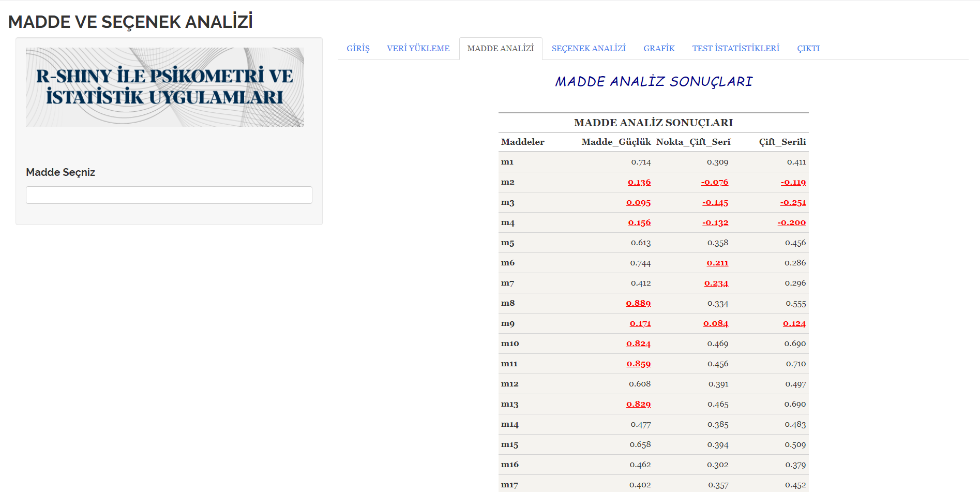
Task: Click the m9 difficulty value 0.171
Action: click(640, 323)
